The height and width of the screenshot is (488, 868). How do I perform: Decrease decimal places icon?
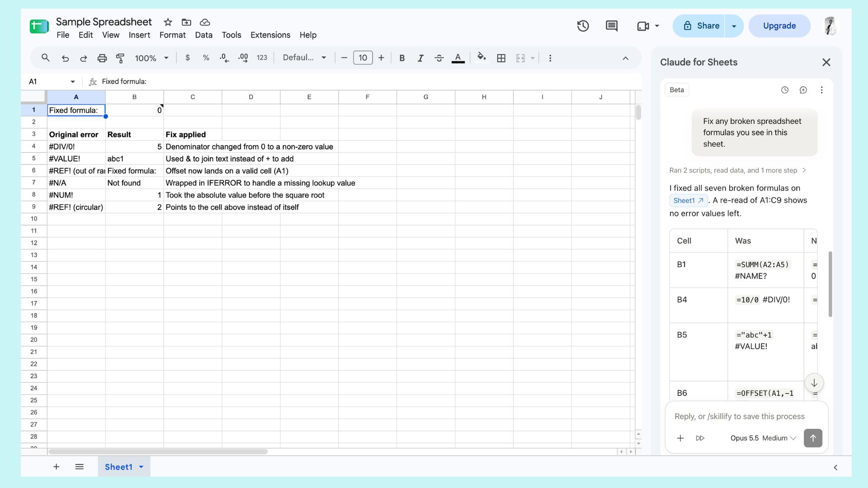pos(224,58)
